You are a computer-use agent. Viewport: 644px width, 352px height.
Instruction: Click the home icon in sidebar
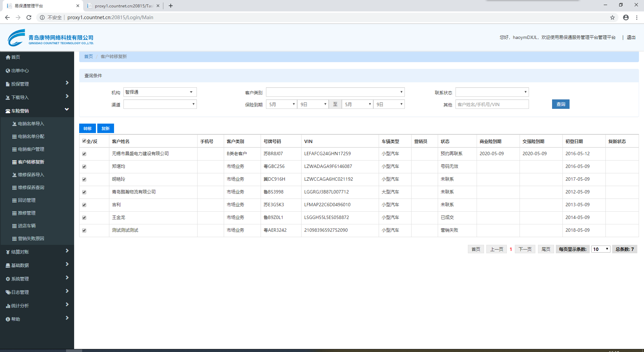(8, 57)
